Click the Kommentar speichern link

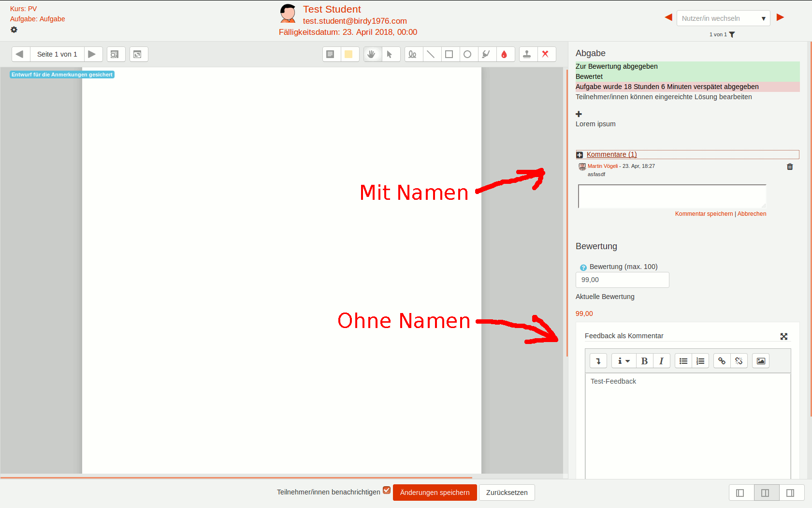point(704,214)
